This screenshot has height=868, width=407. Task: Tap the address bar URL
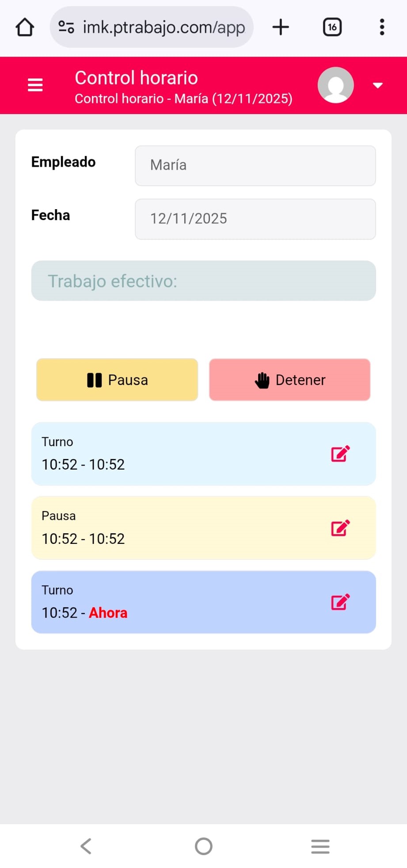point(164,27)
